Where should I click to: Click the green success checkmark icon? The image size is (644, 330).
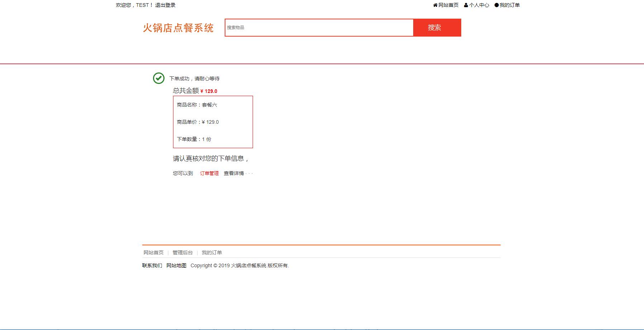tap(158, 78)
